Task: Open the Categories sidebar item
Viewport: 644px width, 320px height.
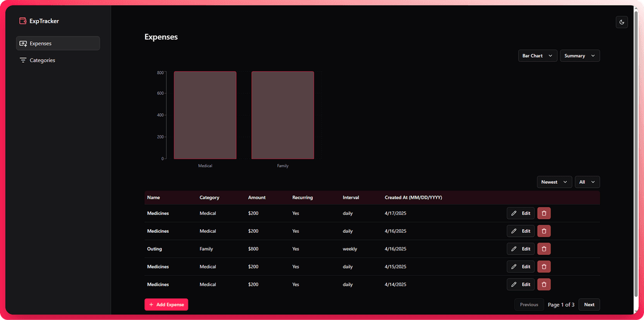Action: tap(58, 60)
